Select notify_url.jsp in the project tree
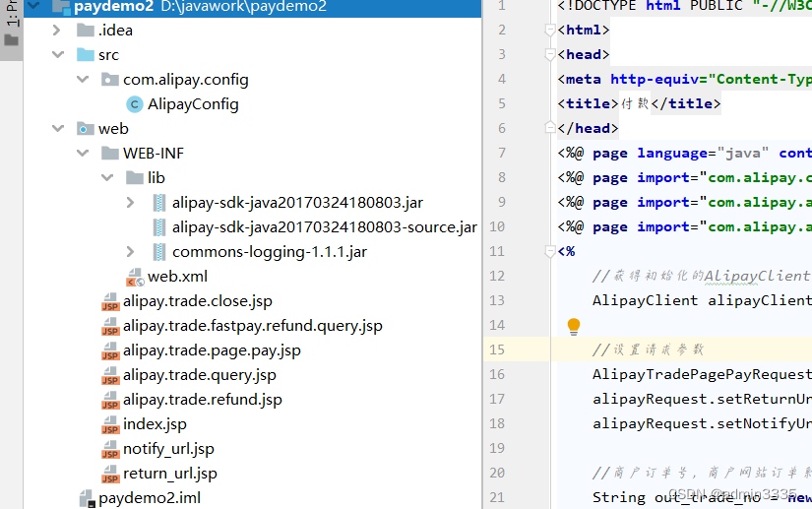Viewport: 812px width, 509px height. click(x=168, y=449)
